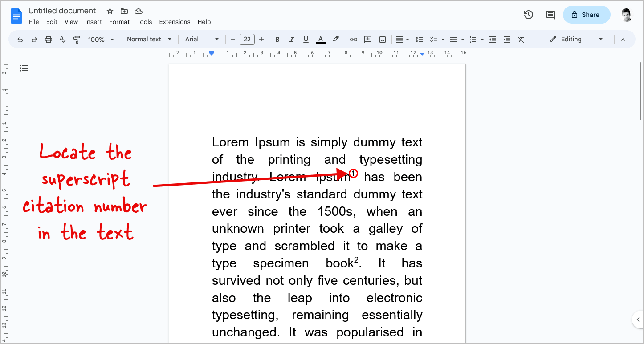
Task: Open the Normal text style dropdown
Action: pos(148,39)
